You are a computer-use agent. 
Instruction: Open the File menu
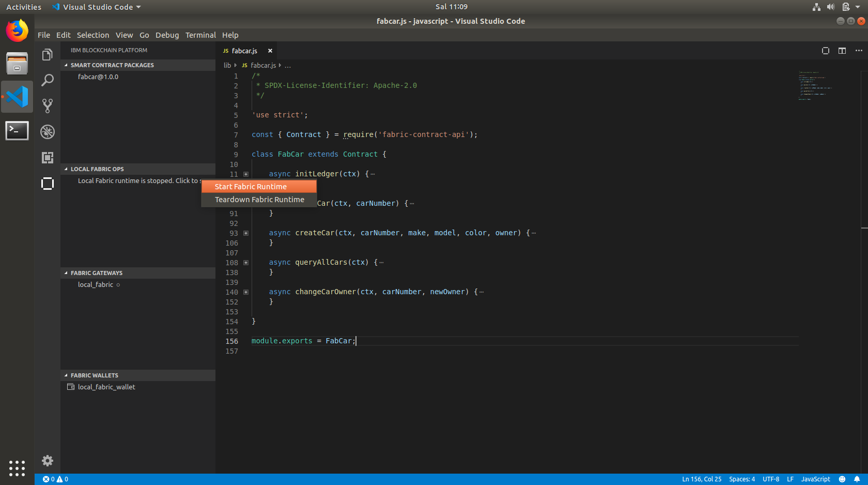click(x=44, y=35)
